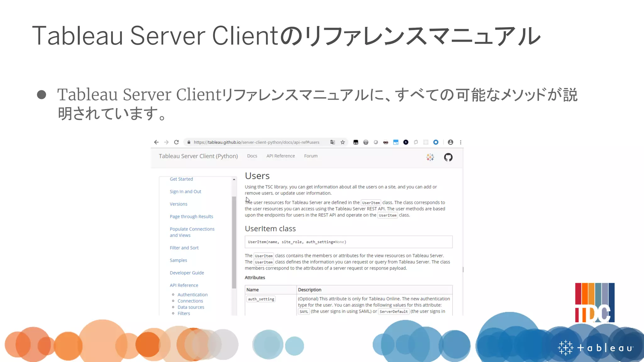Open Get Started in the sidebar

181,179
